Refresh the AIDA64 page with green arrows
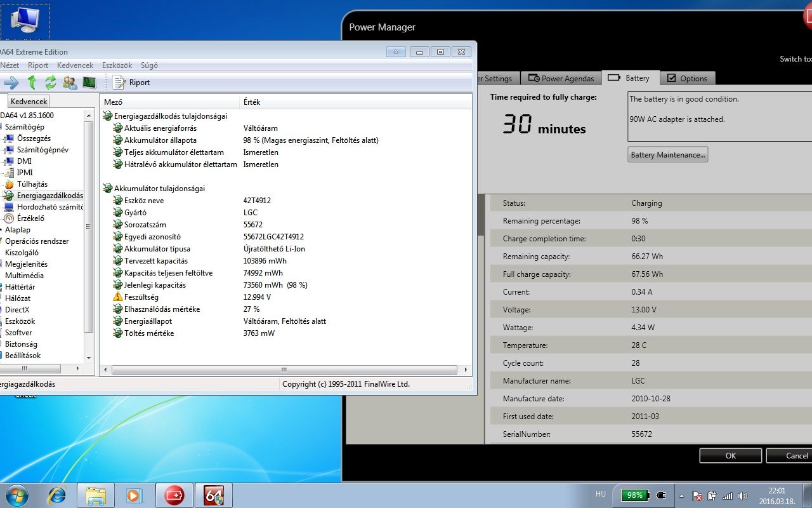812x508 pixels. point(51,82)
